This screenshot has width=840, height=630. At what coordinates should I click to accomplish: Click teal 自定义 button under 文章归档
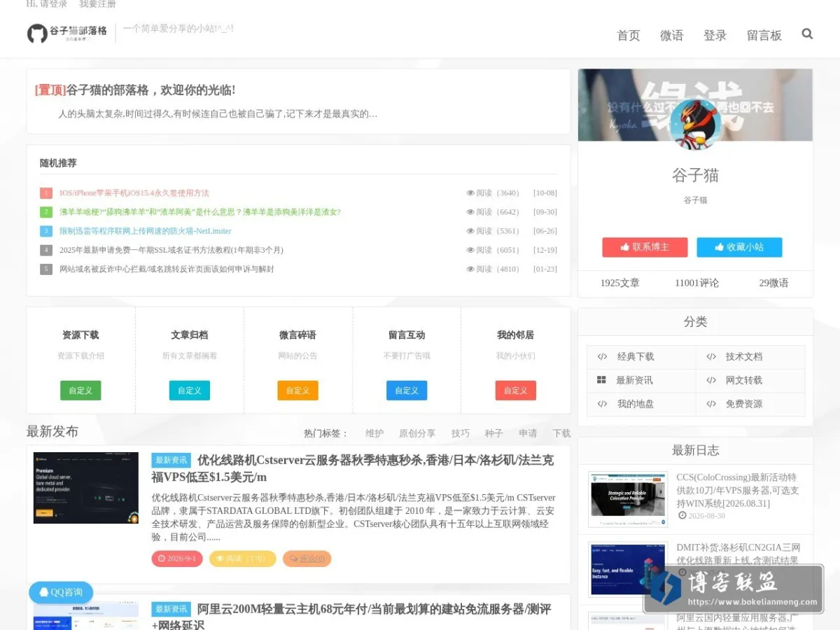[189, 391]
